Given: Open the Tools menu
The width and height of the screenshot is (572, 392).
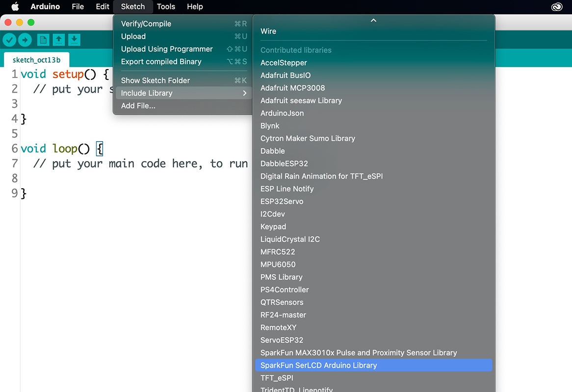Looking at the screenshot, I should [166, 6].
